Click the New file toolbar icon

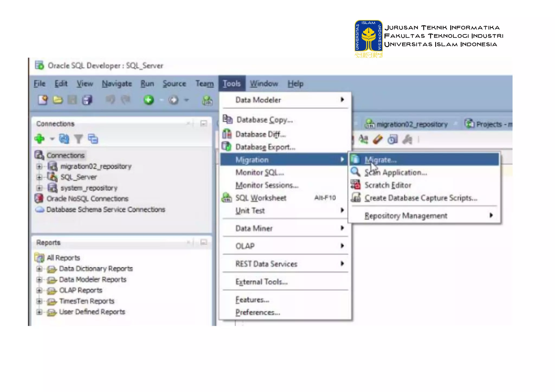43,100
